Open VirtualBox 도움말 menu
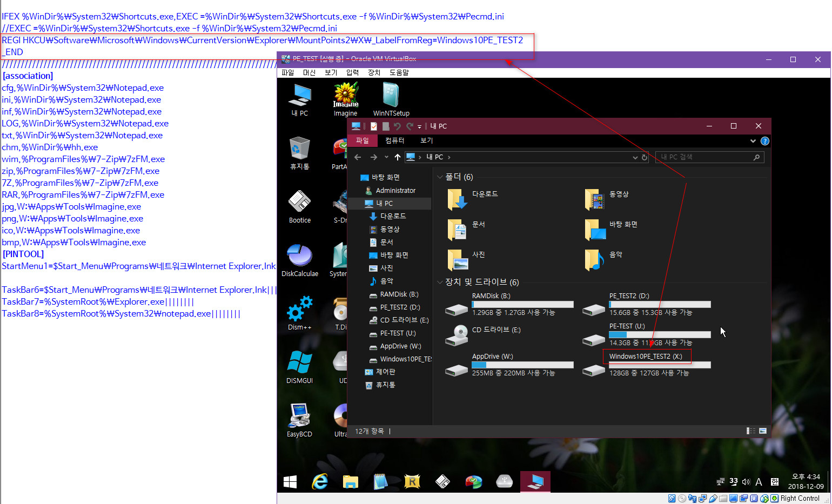 click(399, 72)
